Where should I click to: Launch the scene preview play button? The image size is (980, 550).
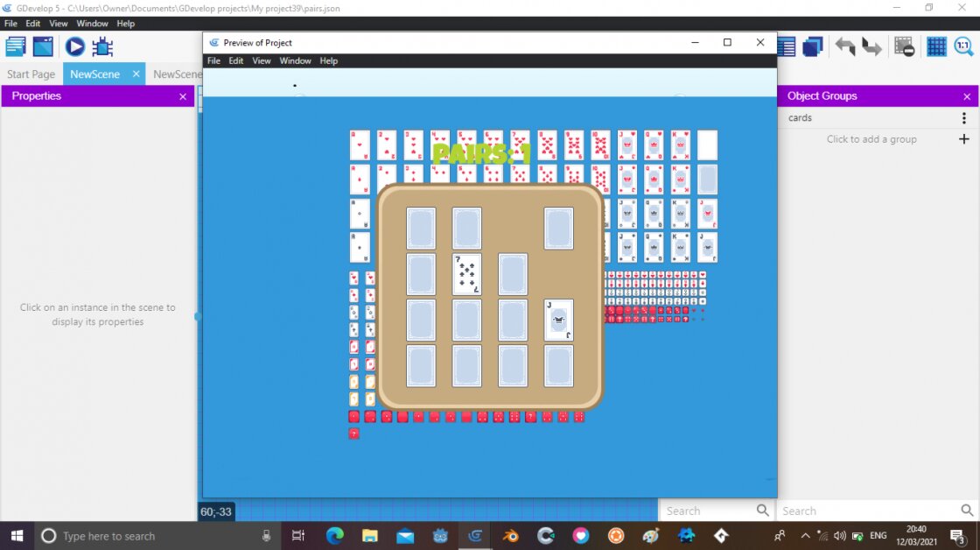pos(74,47)
